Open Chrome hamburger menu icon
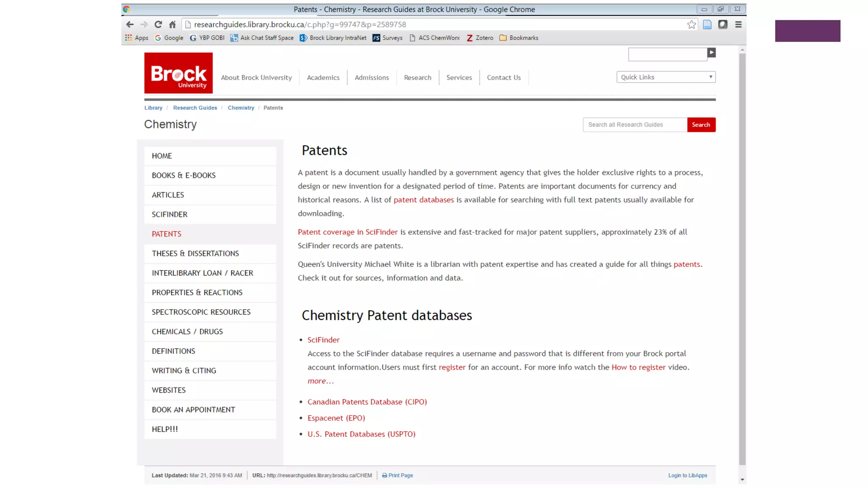Image resolution: width=868 pixels, height=488 pixels. click(x=738, y=25)
